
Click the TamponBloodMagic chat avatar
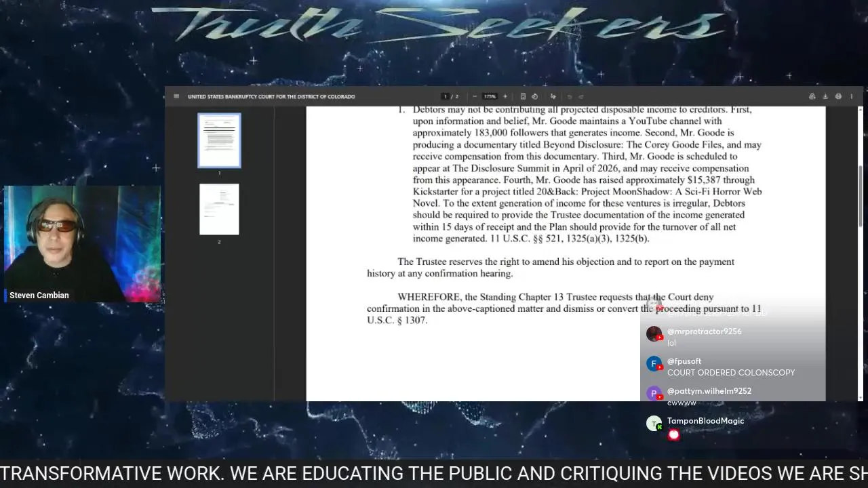tap(654, 424)
